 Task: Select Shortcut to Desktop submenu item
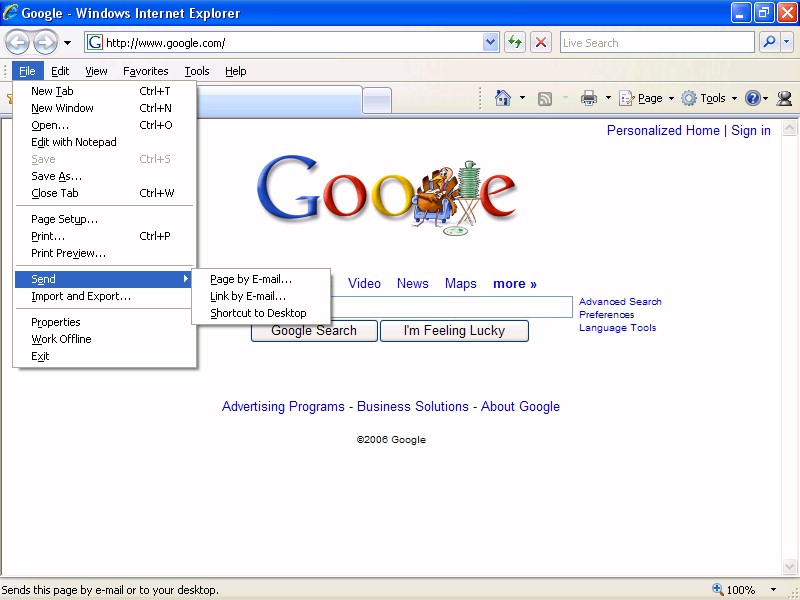click(258, 313)
